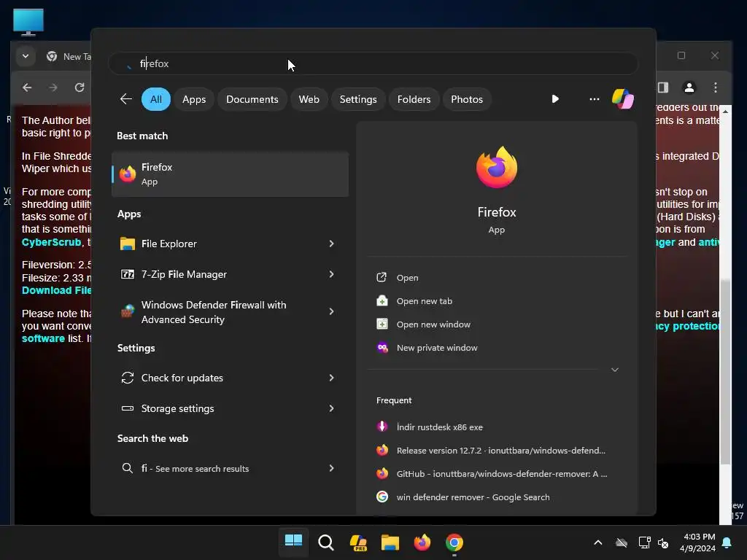Open Chrome's tab search dropdown arrow
This screenshot has height=560, width=747.
[26, 56]
